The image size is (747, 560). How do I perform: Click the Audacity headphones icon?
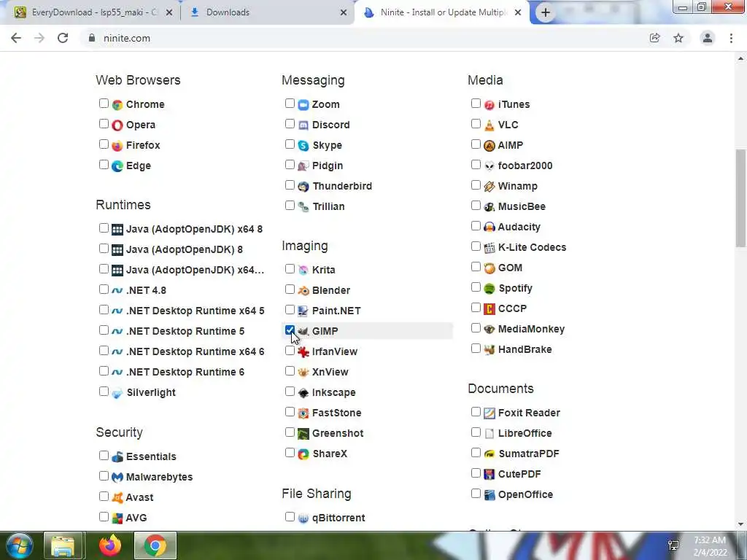pyautogui.click(x=489, y=227)
